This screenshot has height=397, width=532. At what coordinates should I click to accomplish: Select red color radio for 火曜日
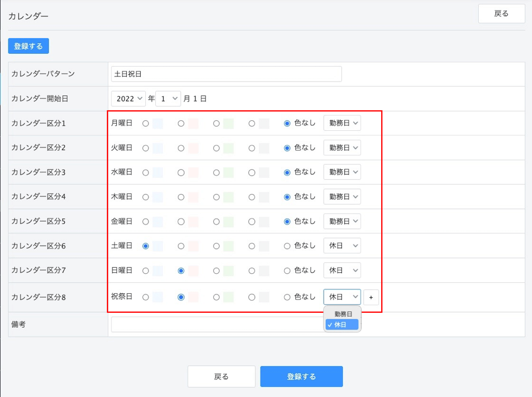click(181, 148)
